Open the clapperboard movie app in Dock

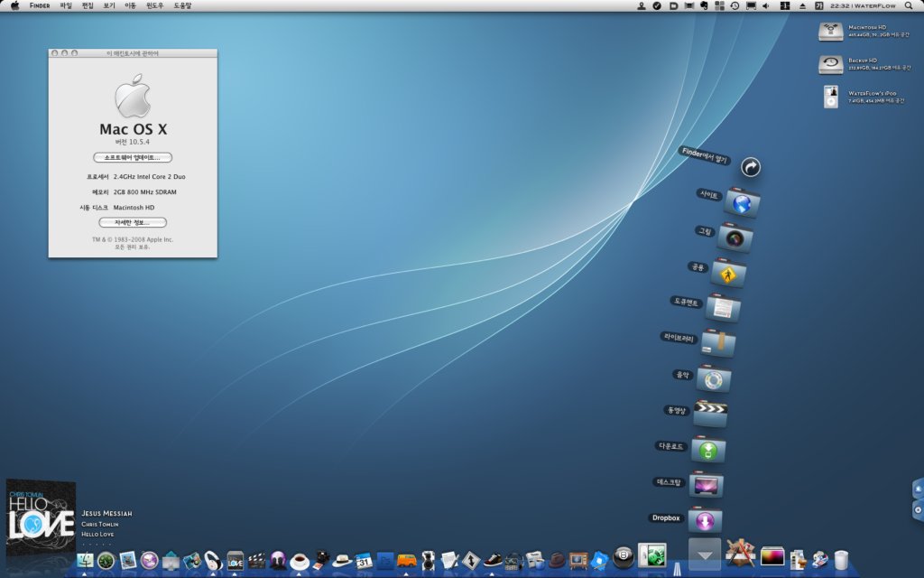point(256,560)
